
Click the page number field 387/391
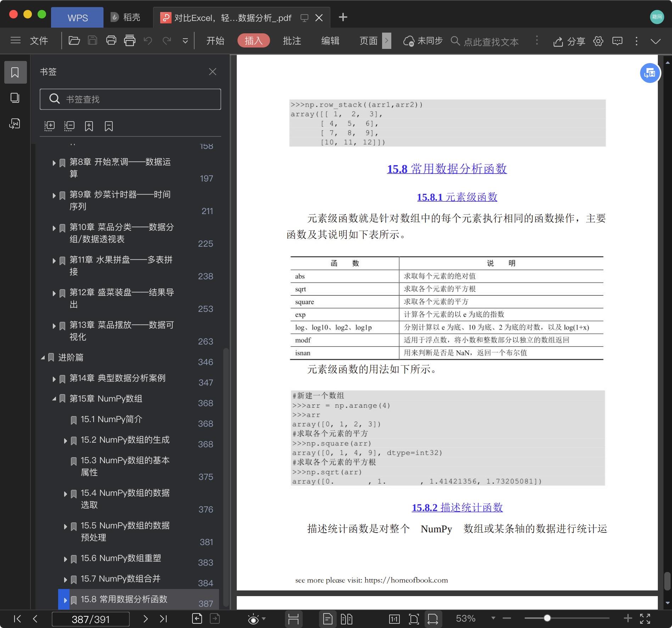coord(91,619)
